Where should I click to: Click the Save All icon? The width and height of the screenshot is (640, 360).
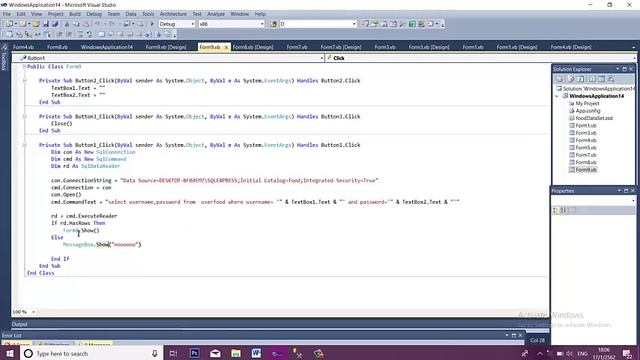coord(55,24)
